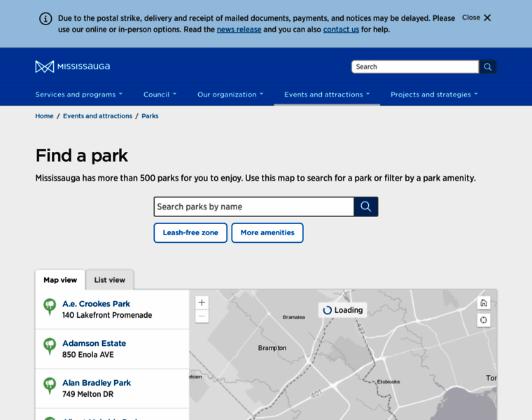The image size is (532, 420).
Task: Go to the Home breadcrumb
Action: coord(44,116)
